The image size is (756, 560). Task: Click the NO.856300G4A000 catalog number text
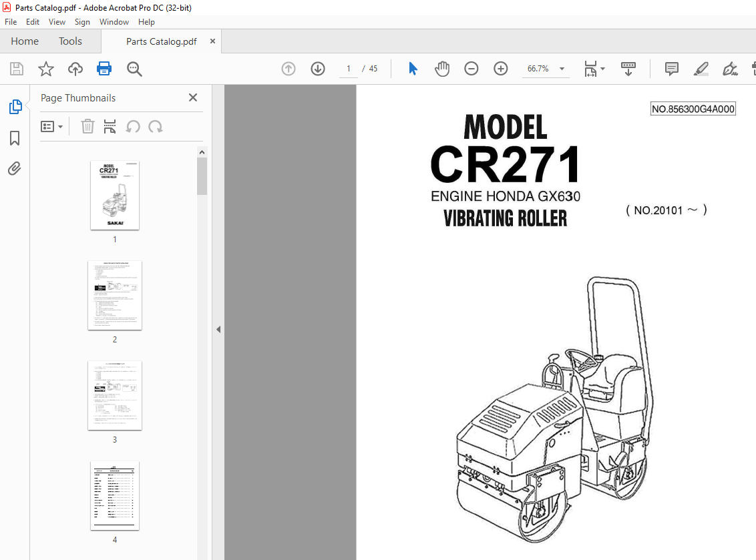click(x=693, y=109)
